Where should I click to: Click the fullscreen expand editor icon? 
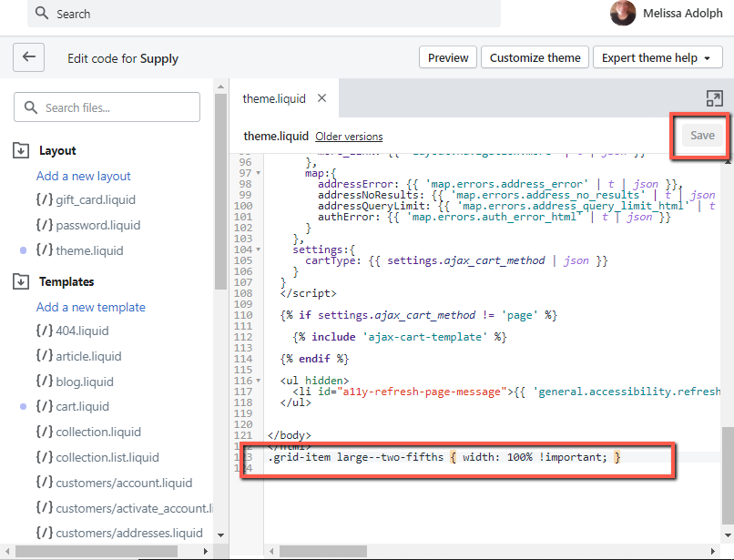pos(714,98)
